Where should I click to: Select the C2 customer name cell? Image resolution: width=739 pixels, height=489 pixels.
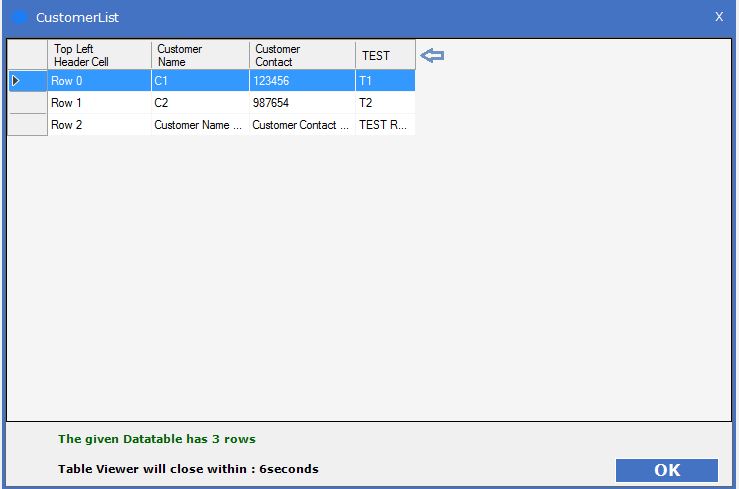pos(200,103)
